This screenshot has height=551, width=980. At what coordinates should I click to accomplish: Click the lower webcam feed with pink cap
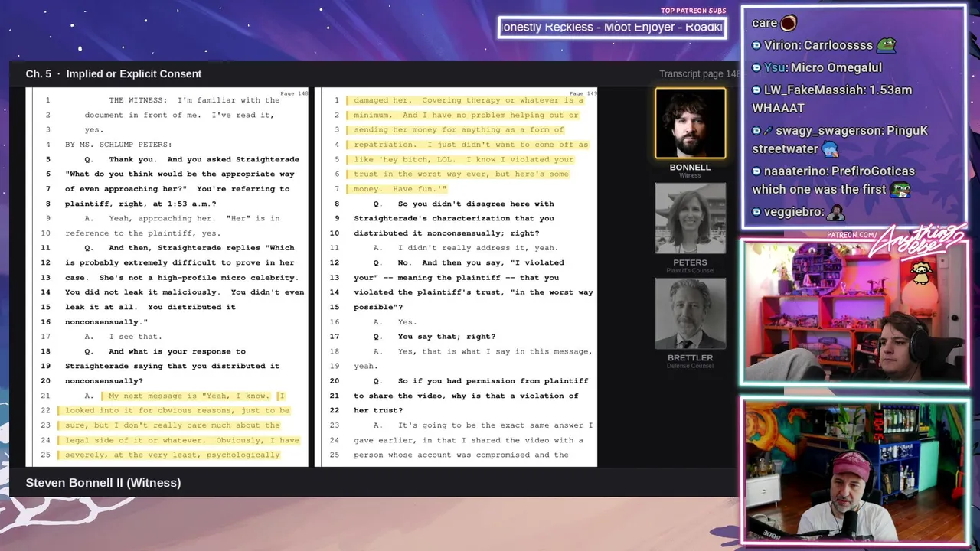(854, 470)
